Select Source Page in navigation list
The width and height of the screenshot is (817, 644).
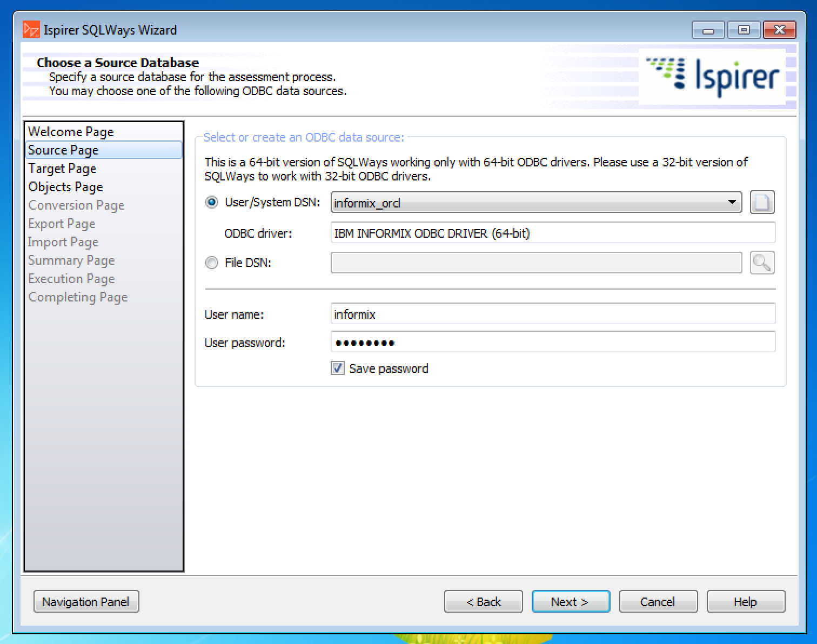104,150
